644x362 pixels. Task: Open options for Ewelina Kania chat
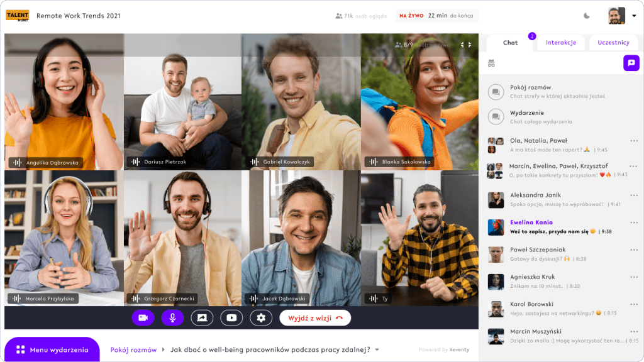pos(634,223)
